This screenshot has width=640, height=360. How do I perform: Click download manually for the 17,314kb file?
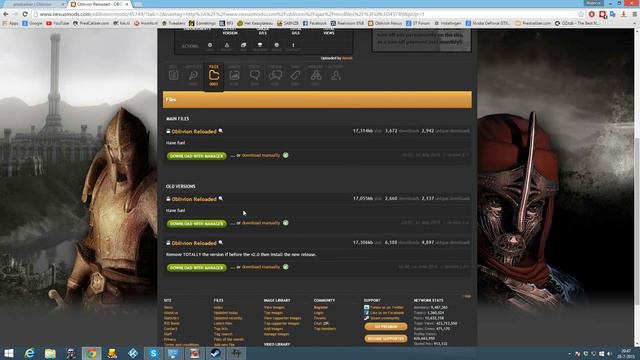(261, 155)
